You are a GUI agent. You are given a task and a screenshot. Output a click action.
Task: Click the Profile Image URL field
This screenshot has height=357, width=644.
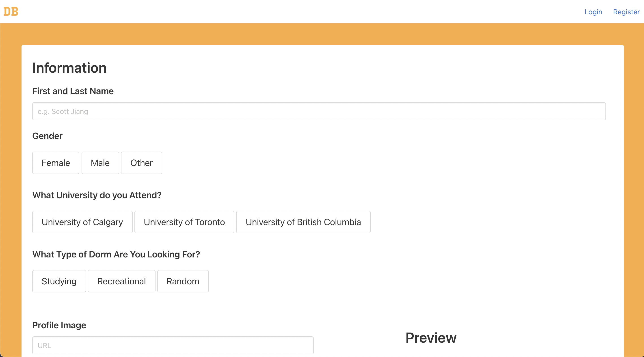(x=173, y=345)
